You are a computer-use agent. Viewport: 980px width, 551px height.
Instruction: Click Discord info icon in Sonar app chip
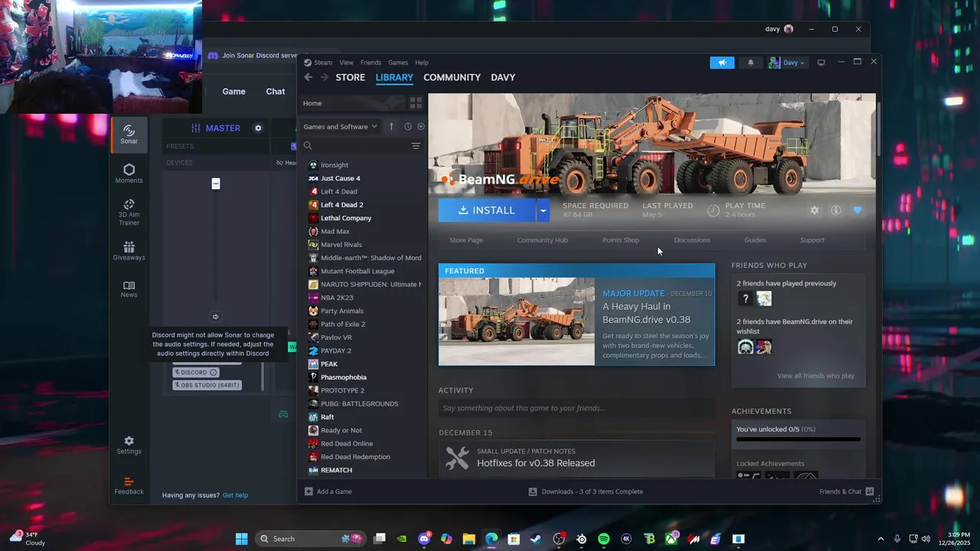coord(214,373)
